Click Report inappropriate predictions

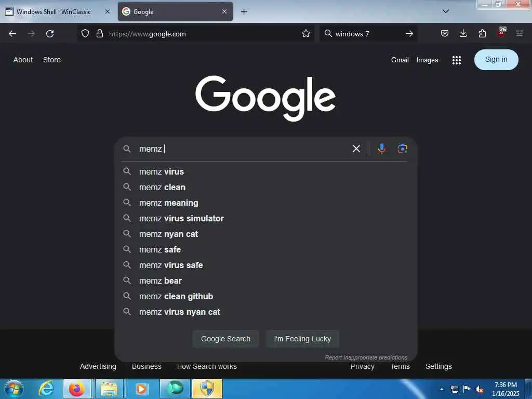(x=366, y=357)
